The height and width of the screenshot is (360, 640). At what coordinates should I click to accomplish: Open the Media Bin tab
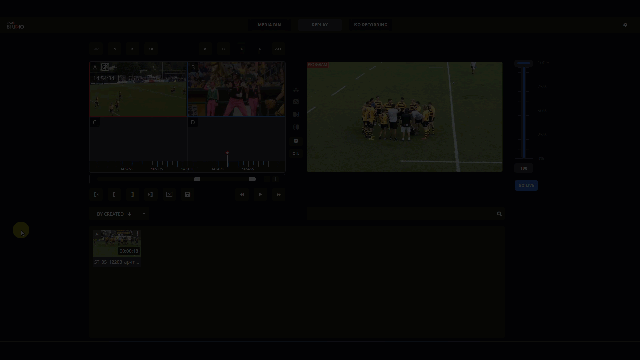click(x=269, y=25)
